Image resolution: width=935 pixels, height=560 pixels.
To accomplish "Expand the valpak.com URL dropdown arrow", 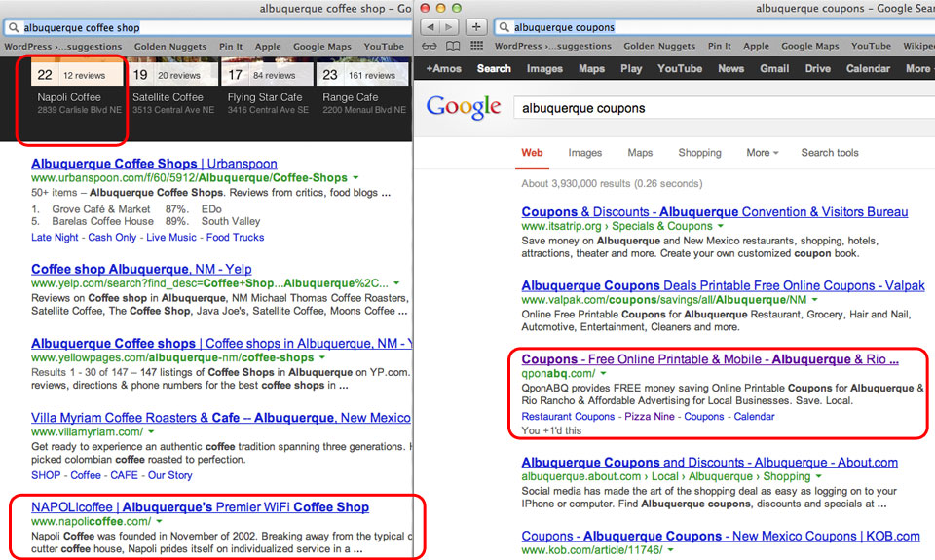I will pyautogui.click(x=814, y=300).
